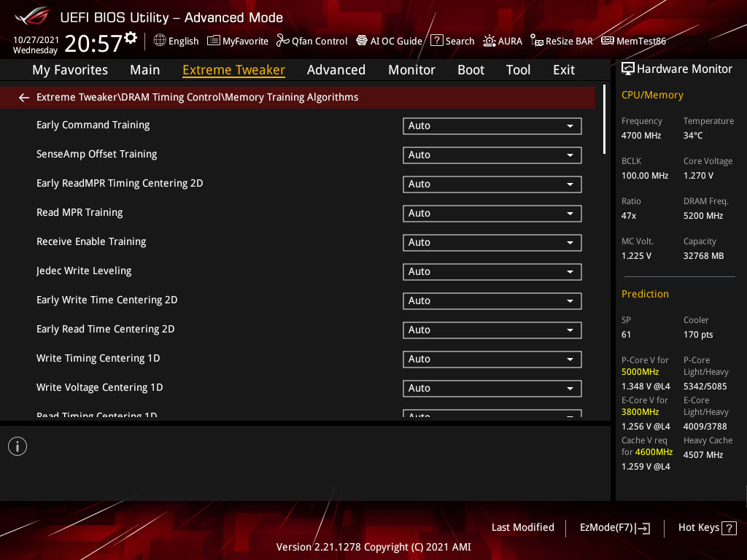The height and width of the screenshot is (560, 747).
Task: Click Last Modified button
Action: pyautogui.click(x=523, y=528)
